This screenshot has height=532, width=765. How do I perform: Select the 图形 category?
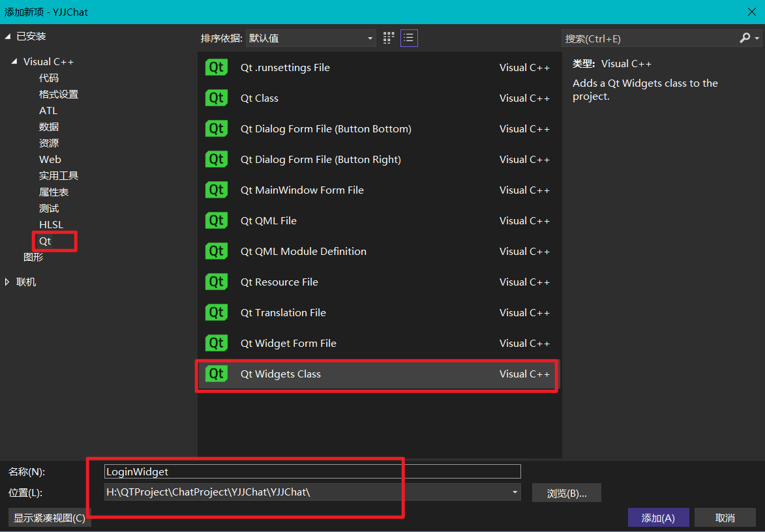click(33, 257)
